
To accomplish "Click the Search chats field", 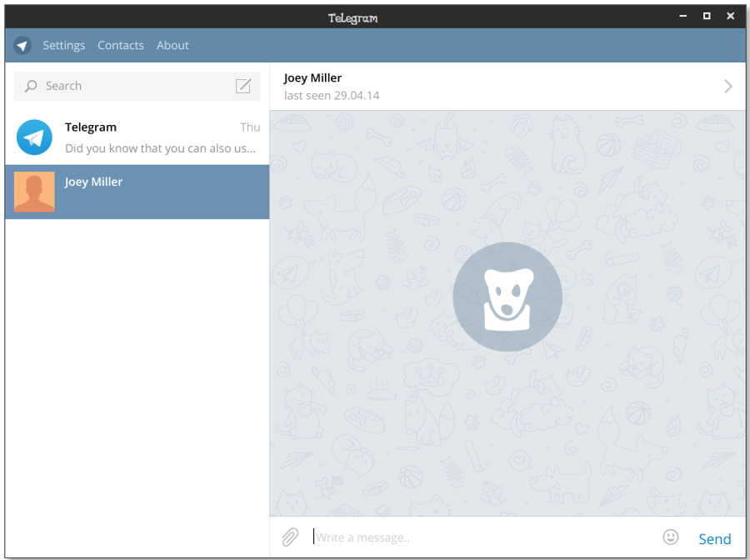I will coord(137,86).
